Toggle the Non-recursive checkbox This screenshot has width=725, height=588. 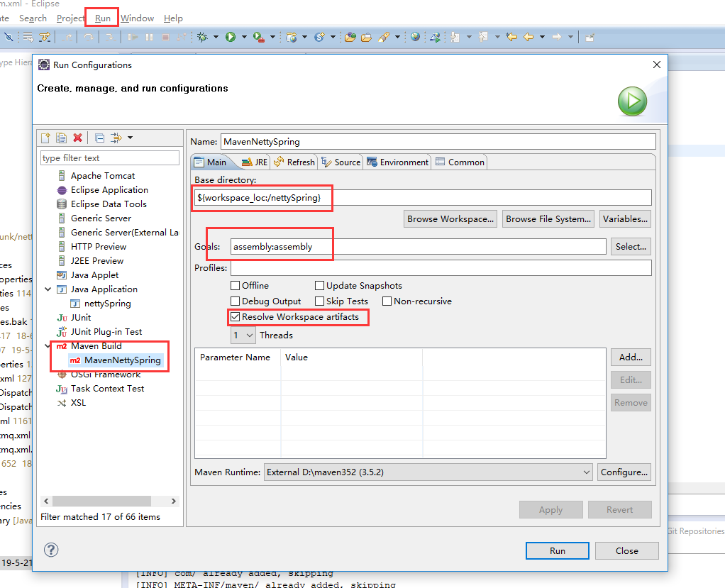pyautogui.click(x=387, y=301)
